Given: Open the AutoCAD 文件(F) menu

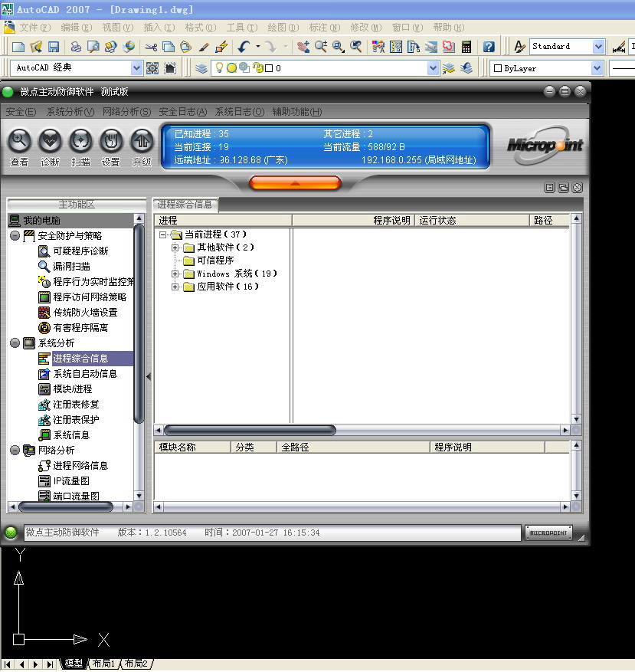Looking at the screenshot, I should (35, 28).
